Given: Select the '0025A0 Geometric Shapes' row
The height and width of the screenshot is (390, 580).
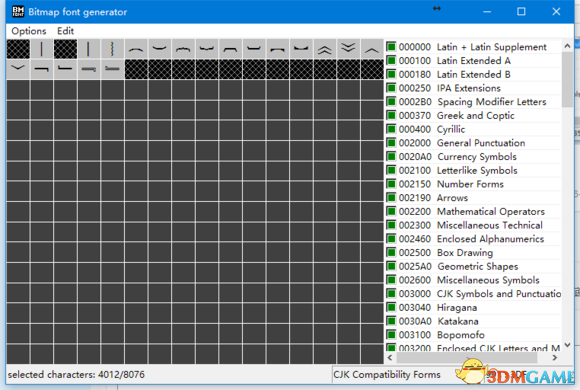Looking at the screenshot, I should [x=473, y=266].
